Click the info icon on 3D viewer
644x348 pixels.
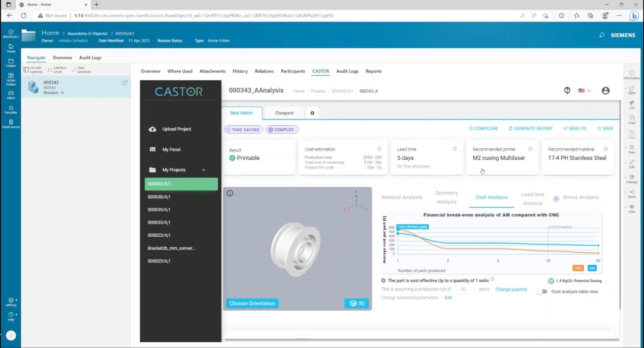pyautogui.click(x=230, y=193)
